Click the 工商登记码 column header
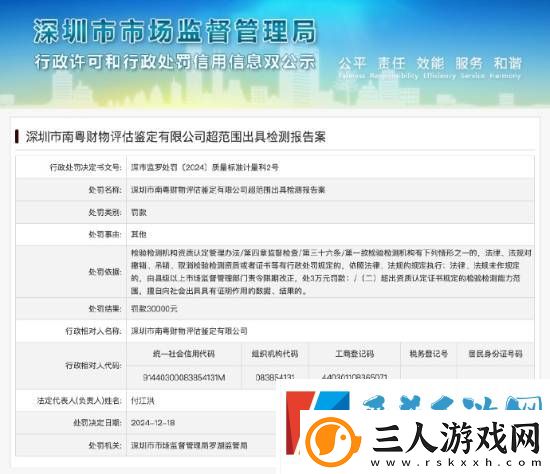 pyautogui.click(x=355, y=354)
